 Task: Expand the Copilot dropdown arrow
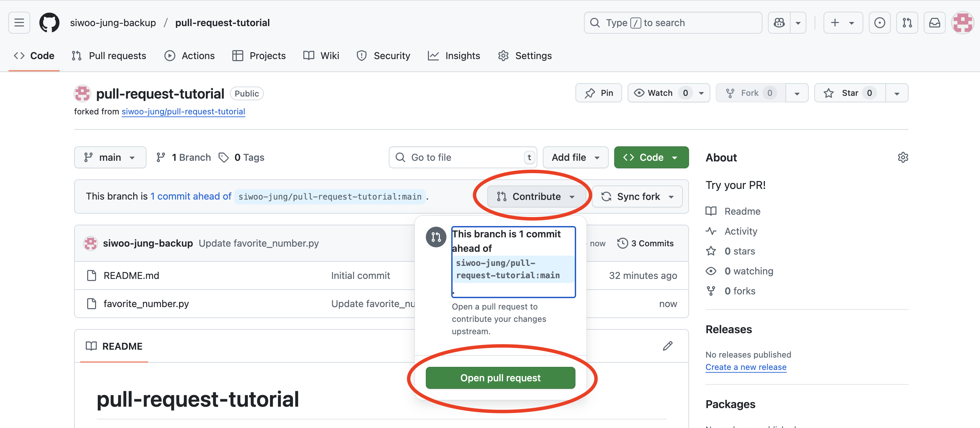[x=798, y=23]
